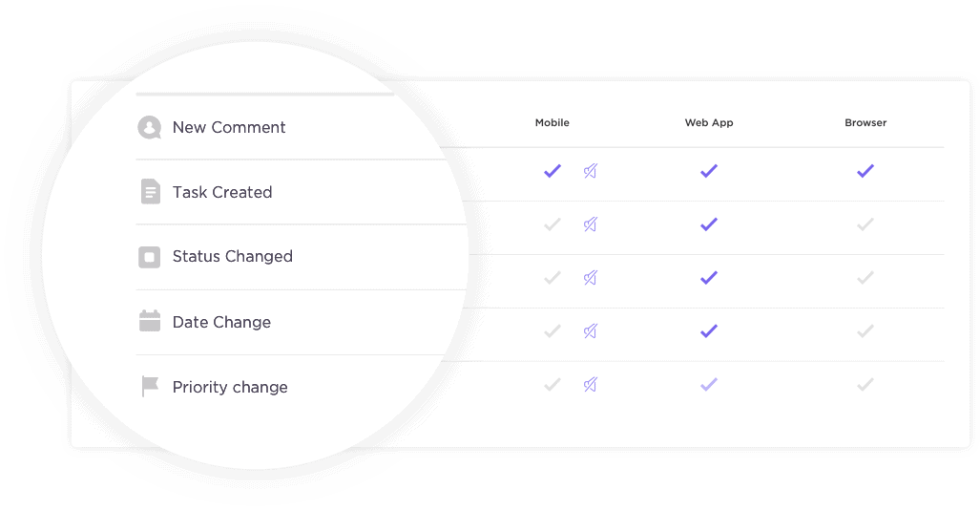
Task: Open the Status Changed notification label
Action: 233,256
